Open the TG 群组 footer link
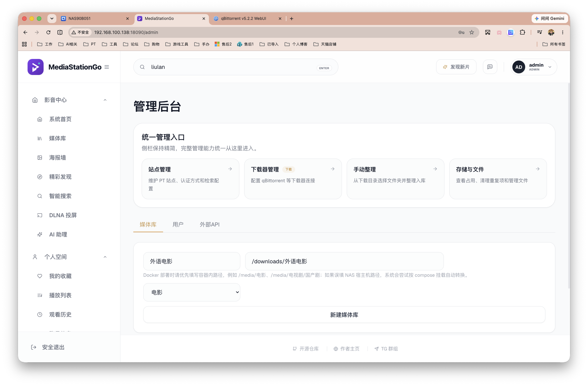Image resolution: width=588 pixels, height=386 pixels. click(x=386, y=349)
